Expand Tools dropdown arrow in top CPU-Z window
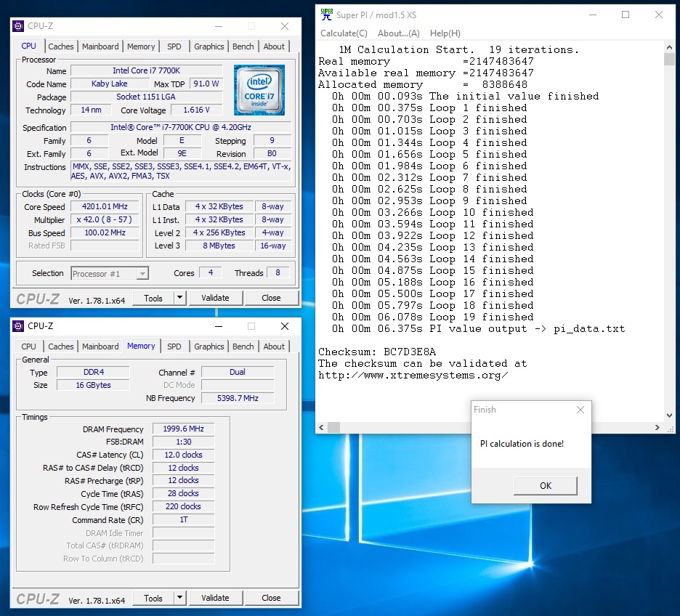The image size is (680, 616). coord(180,298)
